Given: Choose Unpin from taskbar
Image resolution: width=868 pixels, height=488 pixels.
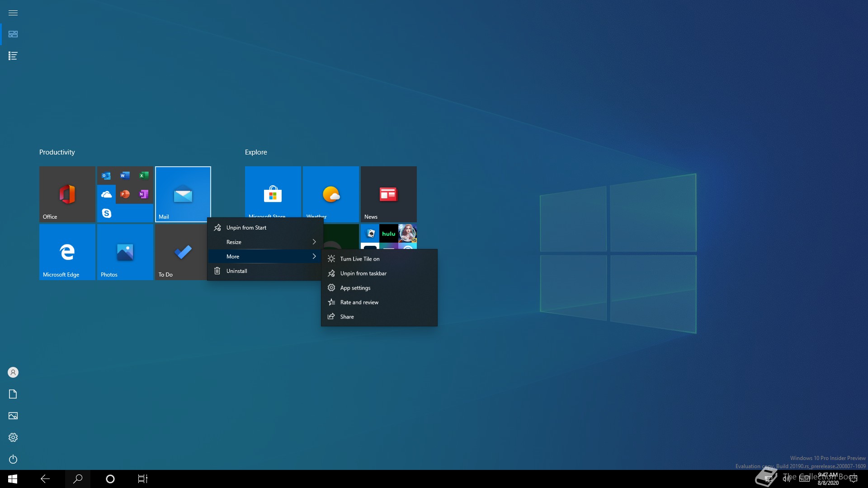Looking at the screenshot, I should (x=379, y=273).
